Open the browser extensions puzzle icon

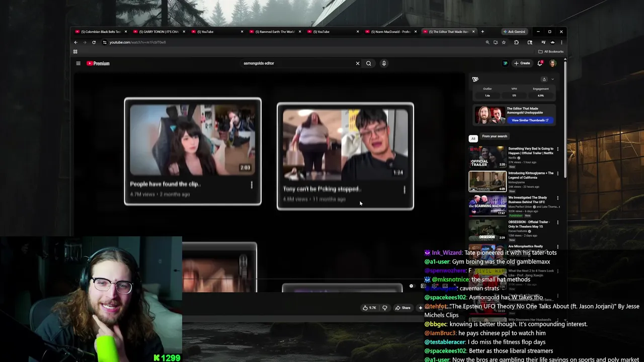pyautogui.click(x=516, y=42)
